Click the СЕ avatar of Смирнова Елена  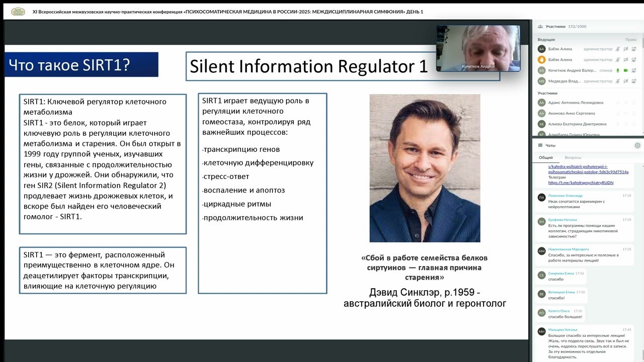541,275
